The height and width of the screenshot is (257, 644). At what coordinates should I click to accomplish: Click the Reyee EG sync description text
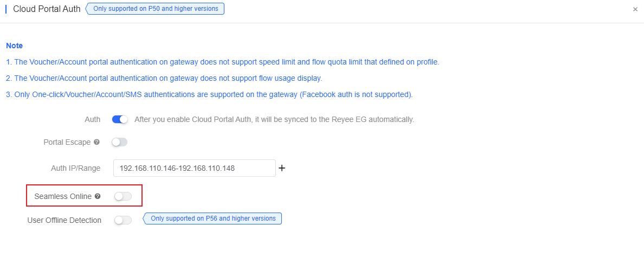point(274,119)
